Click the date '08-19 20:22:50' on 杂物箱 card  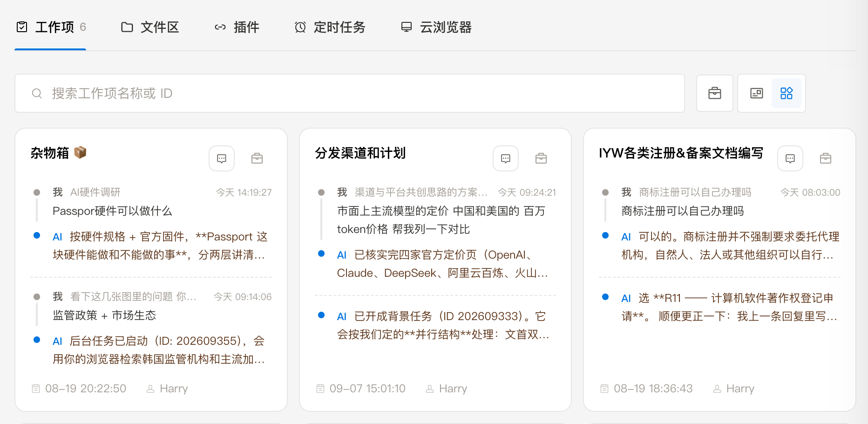pos(86,389)
